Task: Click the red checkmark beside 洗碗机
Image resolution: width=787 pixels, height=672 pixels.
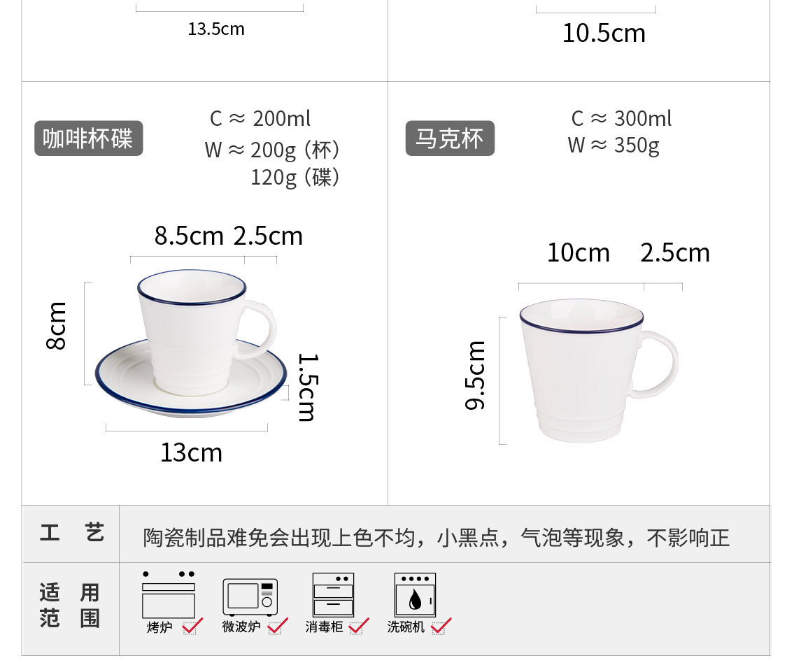Action: (441, 627)
